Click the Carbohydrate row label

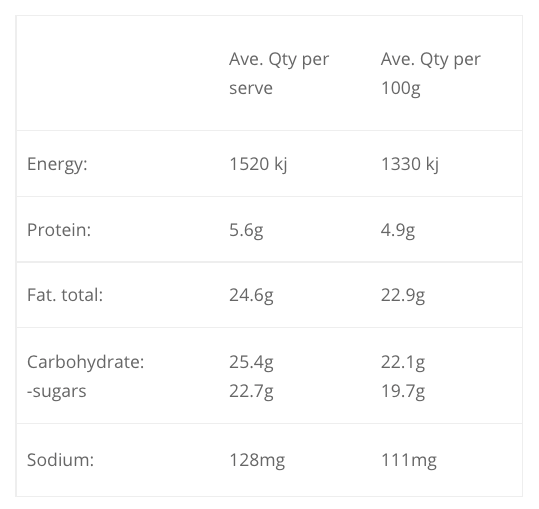click(86, 362)
